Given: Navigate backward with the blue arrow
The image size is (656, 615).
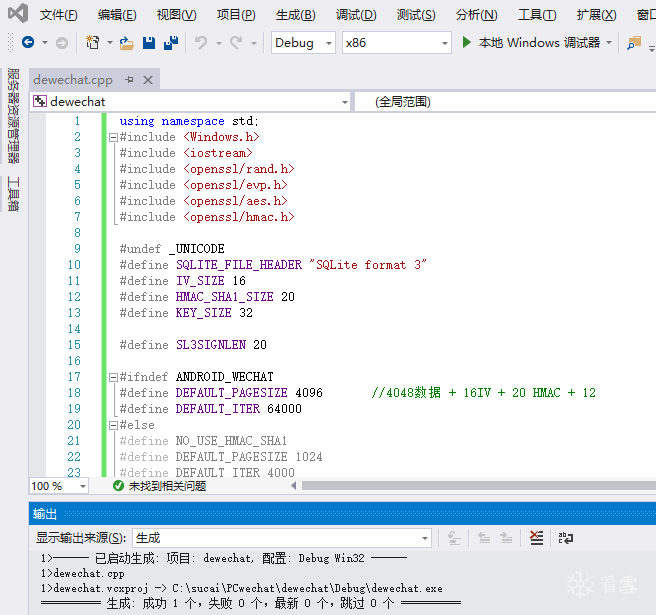Looking at the screenshot, I should tap(28, 42).
